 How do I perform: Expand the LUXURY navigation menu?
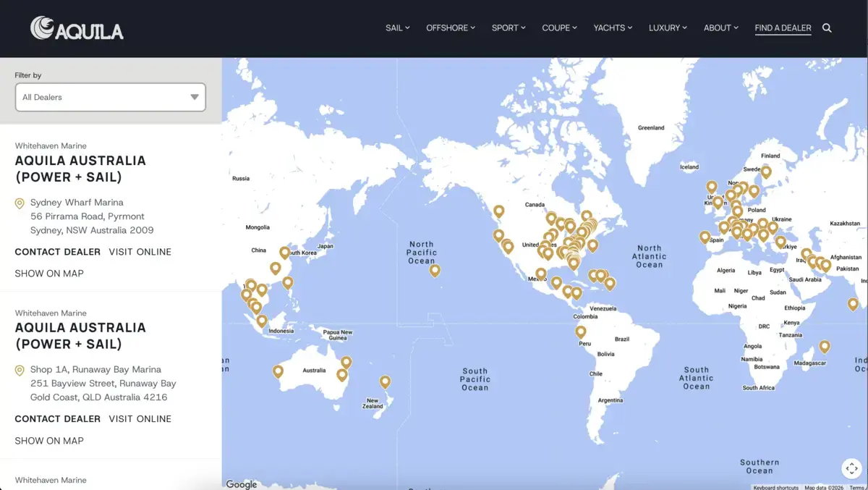point(668,28)
